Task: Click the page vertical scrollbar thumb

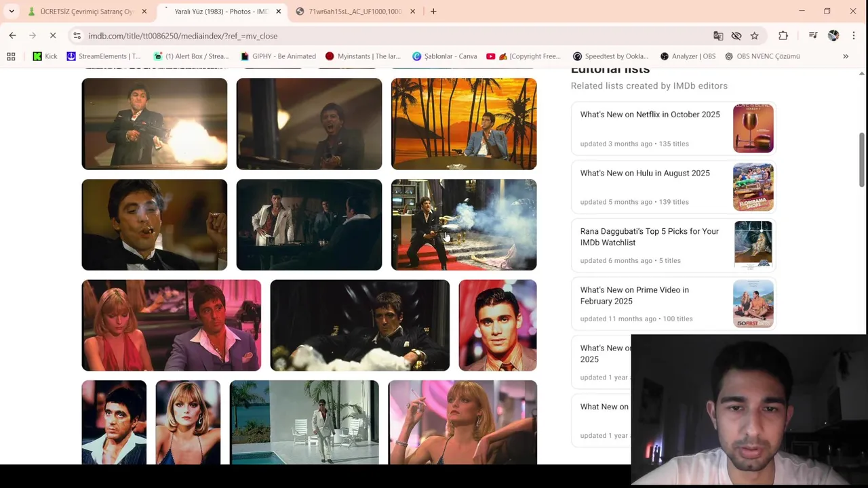Action: (862, 159)
